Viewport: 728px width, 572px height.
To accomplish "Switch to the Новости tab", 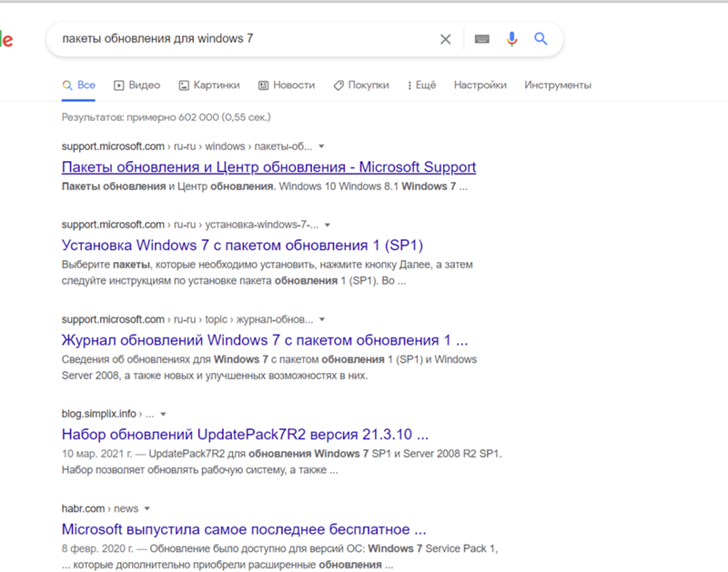I will click(287, 85).
